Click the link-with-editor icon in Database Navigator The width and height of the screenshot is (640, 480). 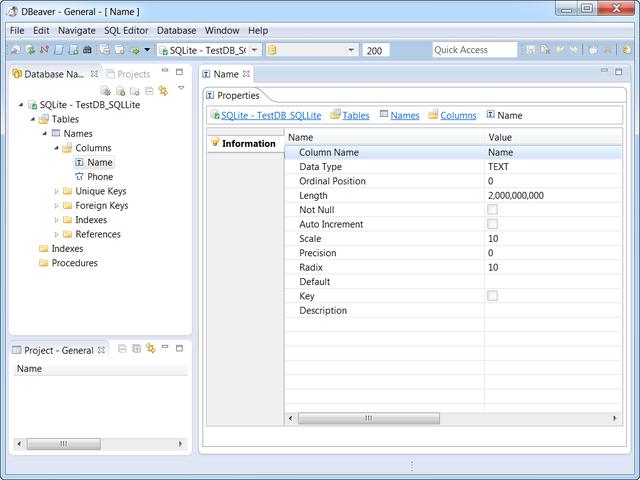[x=162, y=90]
